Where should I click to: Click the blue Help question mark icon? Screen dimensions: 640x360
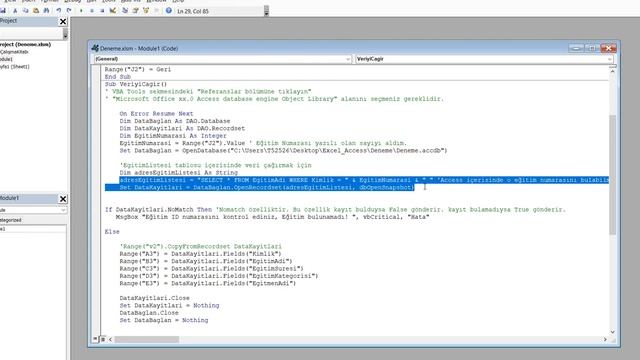coord(169,11)
